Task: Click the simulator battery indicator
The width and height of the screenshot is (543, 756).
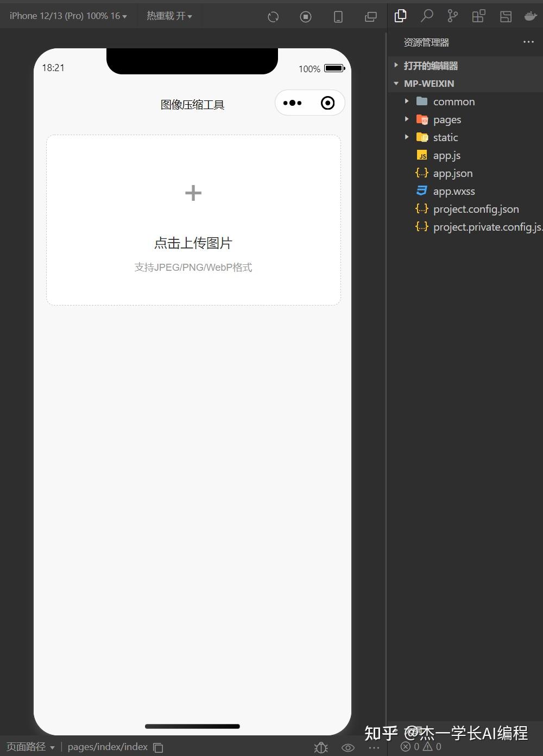Action: point(334,68)
